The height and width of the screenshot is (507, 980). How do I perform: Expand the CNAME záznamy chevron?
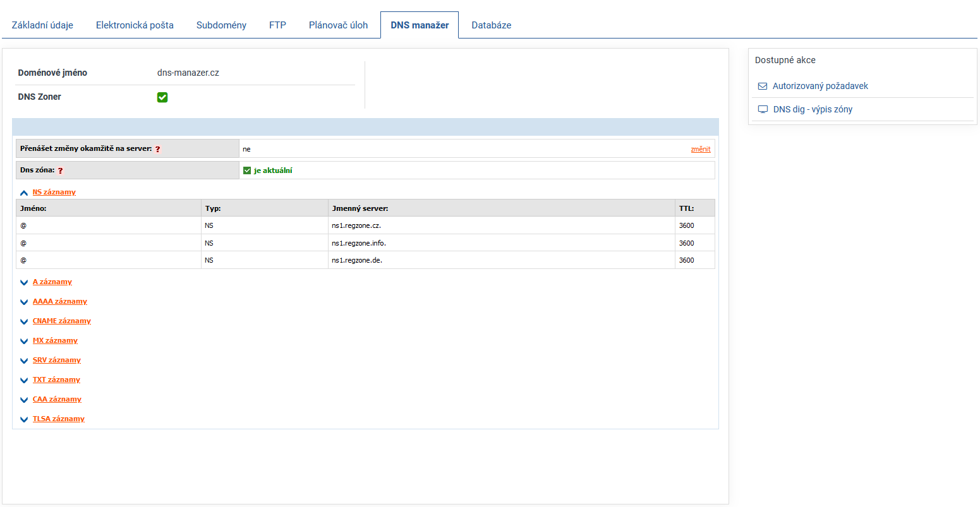coord(24,322)
